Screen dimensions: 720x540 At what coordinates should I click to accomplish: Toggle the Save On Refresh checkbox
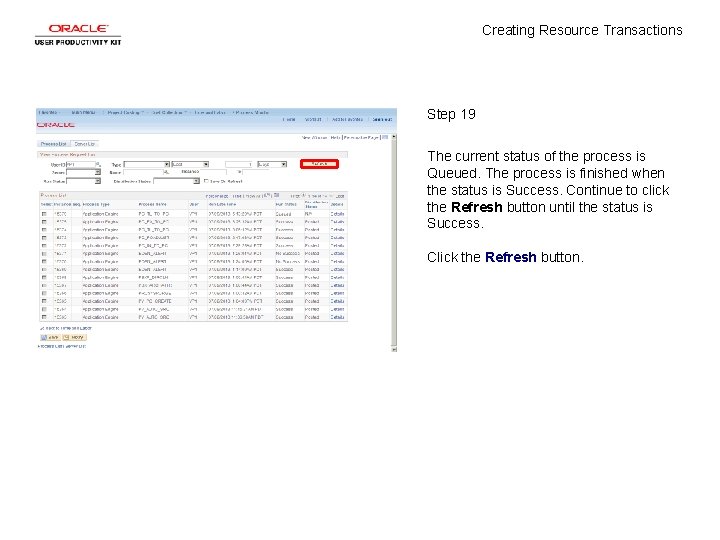pyautogui.click(x=206, y=181)
